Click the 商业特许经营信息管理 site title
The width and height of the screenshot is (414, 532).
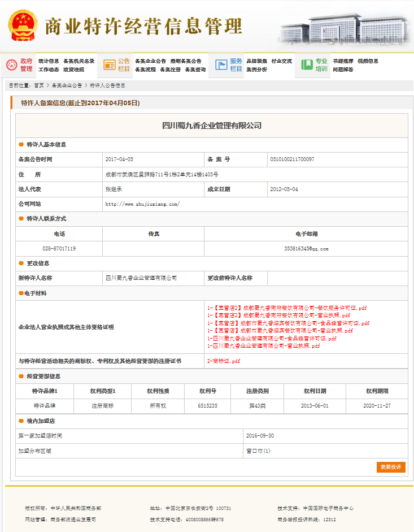(143, 27)
